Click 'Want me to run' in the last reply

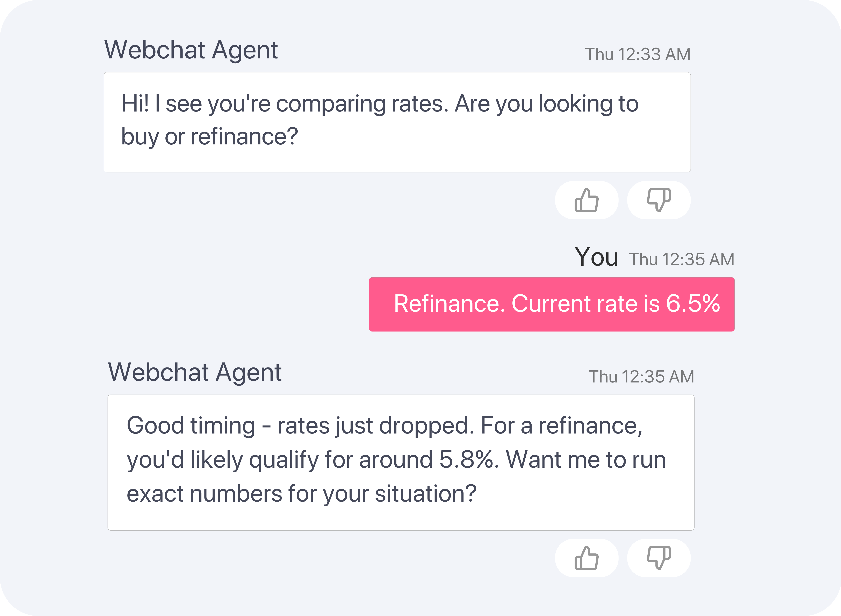coord(586,459)
